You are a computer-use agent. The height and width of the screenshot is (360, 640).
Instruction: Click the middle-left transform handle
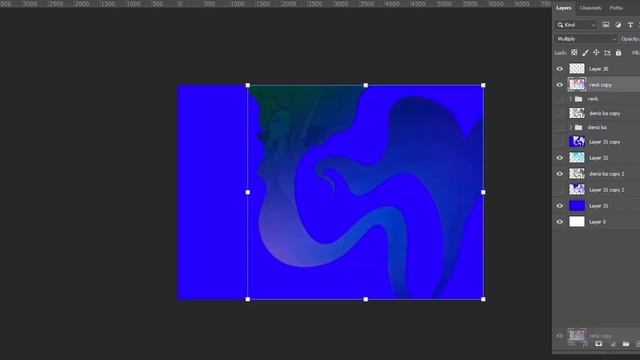pyautogui.click(x=248, y=192)
